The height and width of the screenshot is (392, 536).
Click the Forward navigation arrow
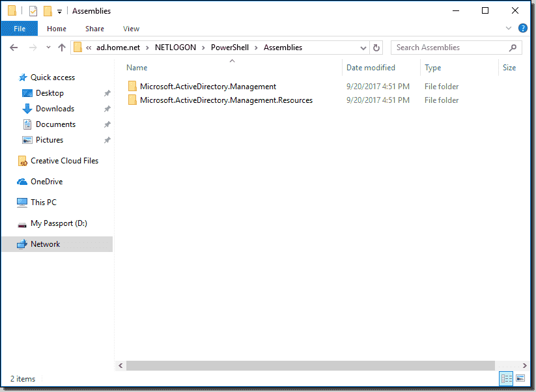(x=33, y=48)
